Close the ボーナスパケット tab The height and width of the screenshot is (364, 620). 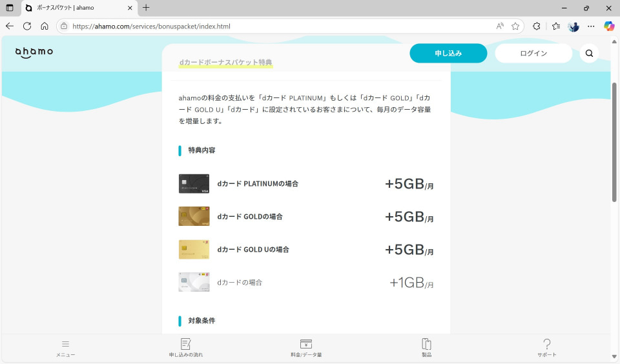[130, 8]
